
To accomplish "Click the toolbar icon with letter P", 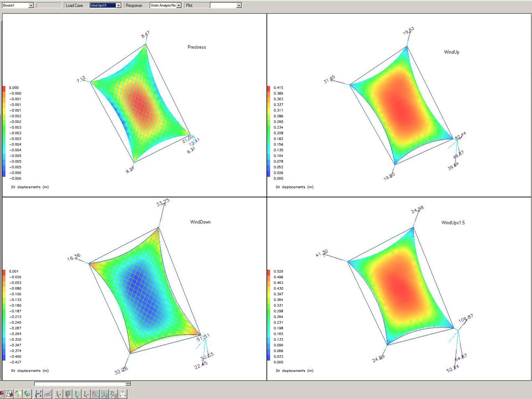I will tap(9, 393).
